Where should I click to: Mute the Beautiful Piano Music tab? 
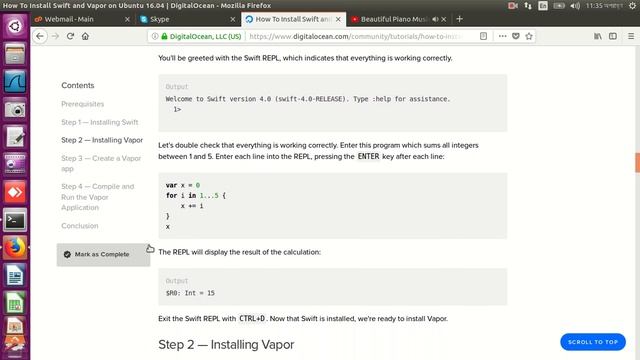point(435,19)
